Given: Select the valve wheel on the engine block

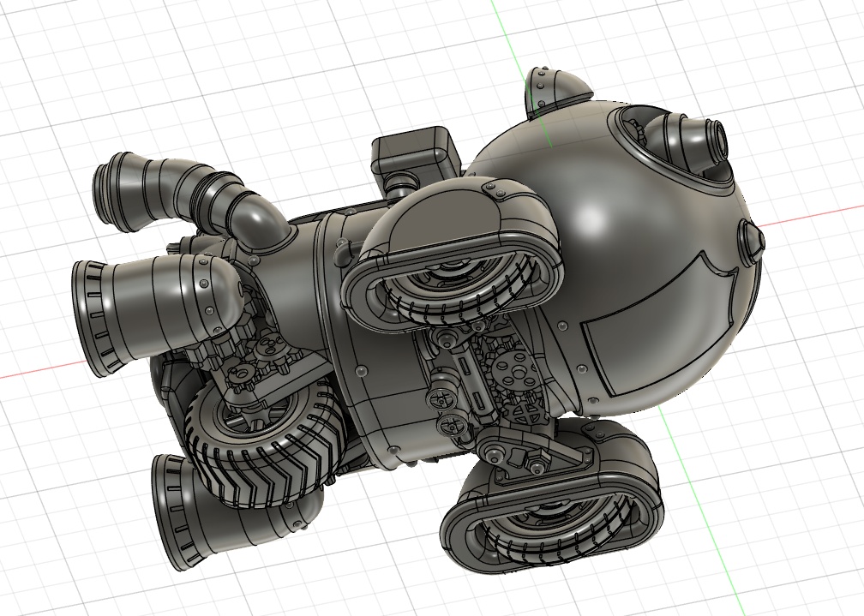Looking at the screenshot, I should 441,398.
